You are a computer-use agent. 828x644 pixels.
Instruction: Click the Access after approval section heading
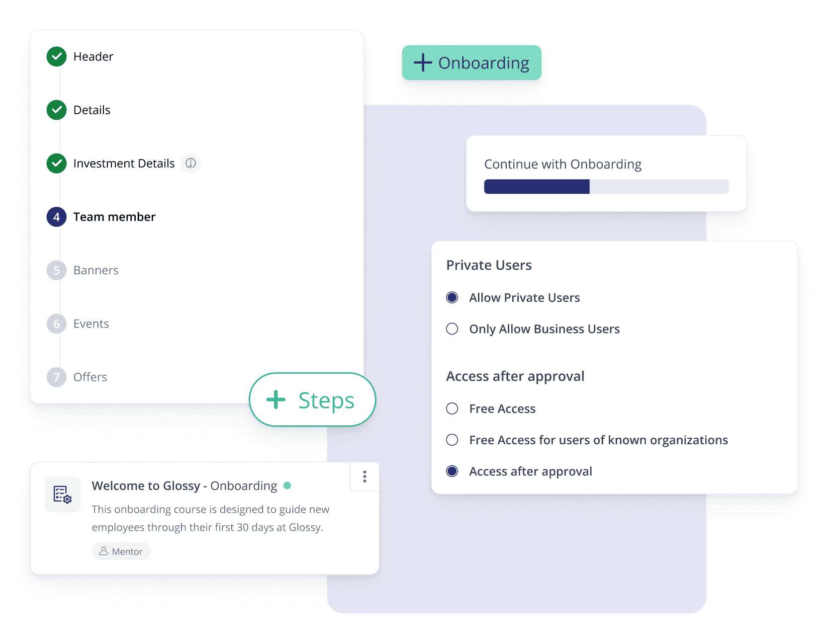point(515,376)
